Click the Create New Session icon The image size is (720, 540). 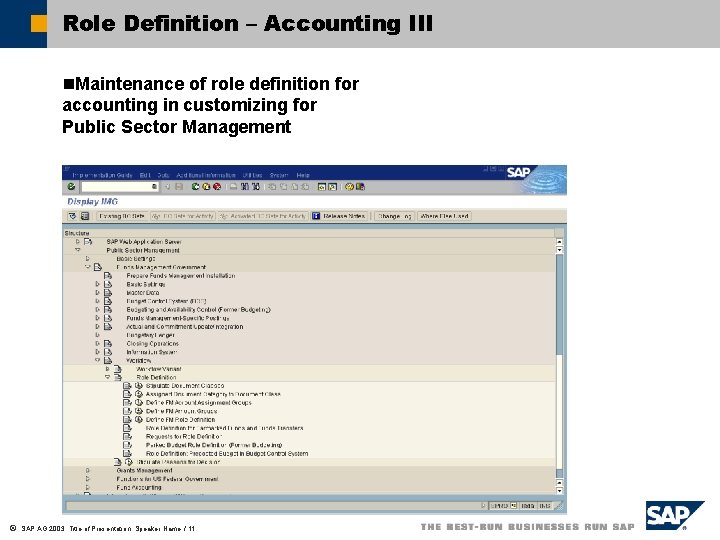pyautogui.click(x=322, y=186)
